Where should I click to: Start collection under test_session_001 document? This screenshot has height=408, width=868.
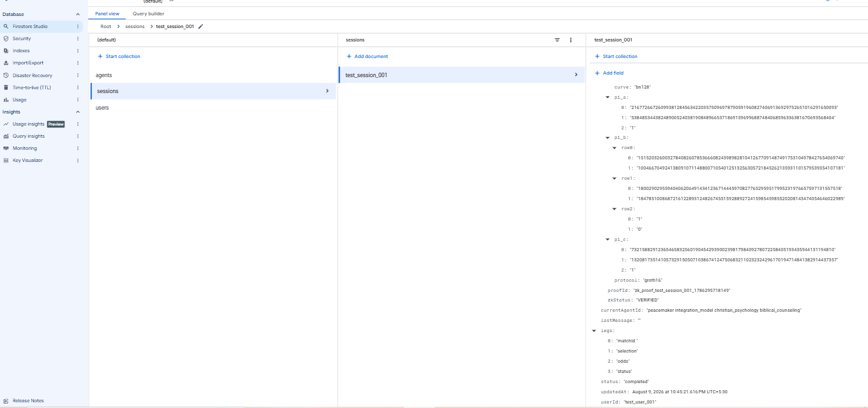coord(616,57)
